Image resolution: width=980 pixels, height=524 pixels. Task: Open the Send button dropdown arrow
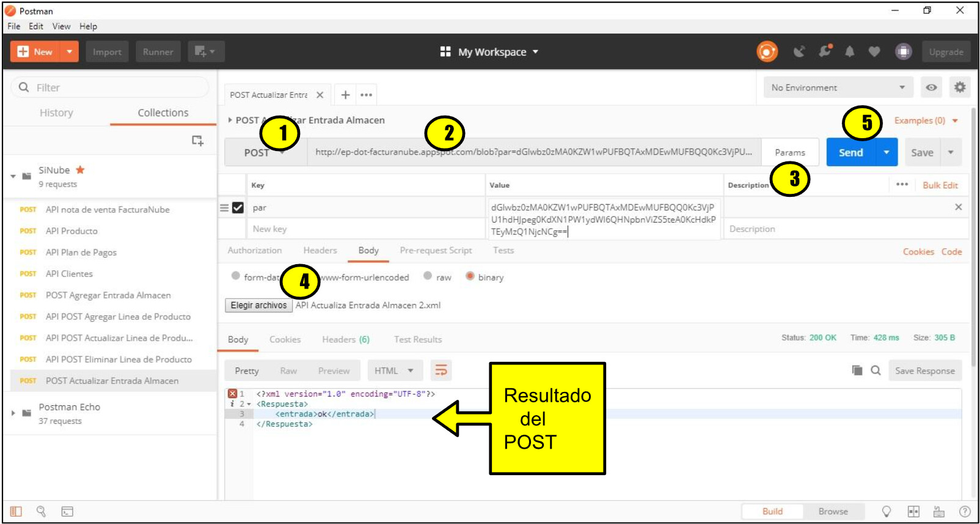click(887, 152)
